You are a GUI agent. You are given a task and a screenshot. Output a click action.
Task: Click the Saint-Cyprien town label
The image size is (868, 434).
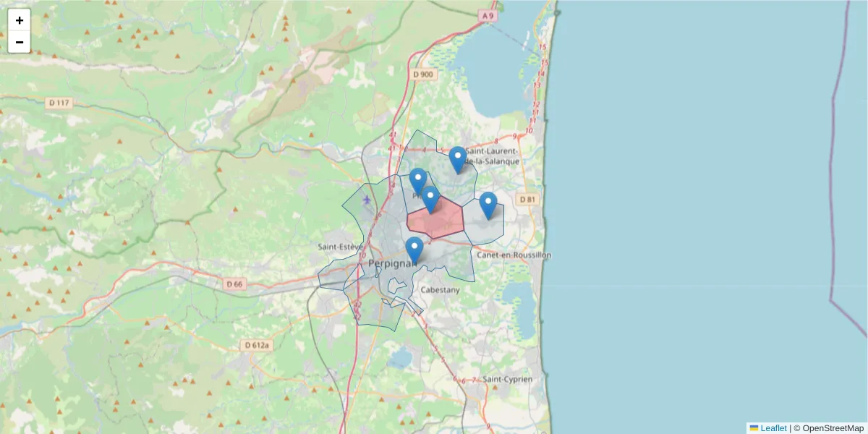(x=509, y=379)
